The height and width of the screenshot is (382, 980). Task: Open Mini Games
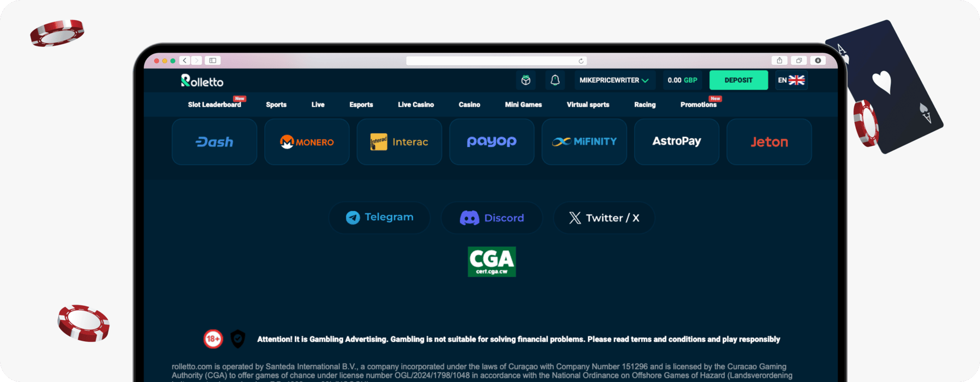pos(523,104)
